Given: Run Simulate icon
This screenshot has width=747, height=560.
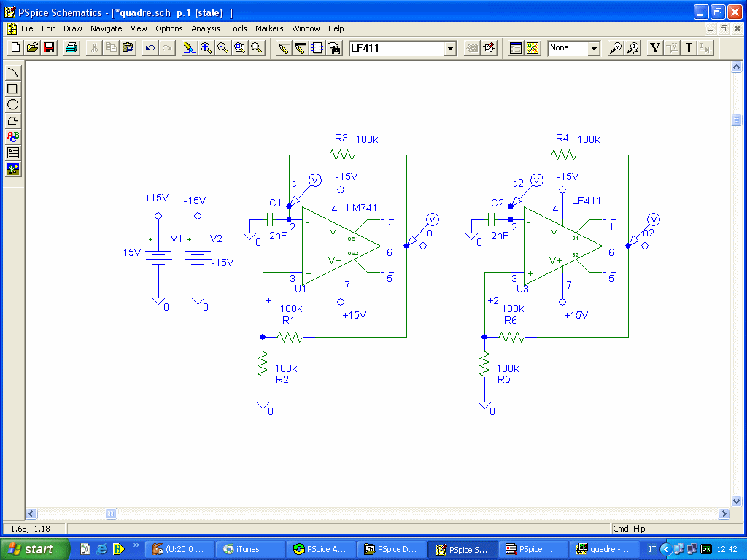Looking at the screenshot, I should pos(533,47).
